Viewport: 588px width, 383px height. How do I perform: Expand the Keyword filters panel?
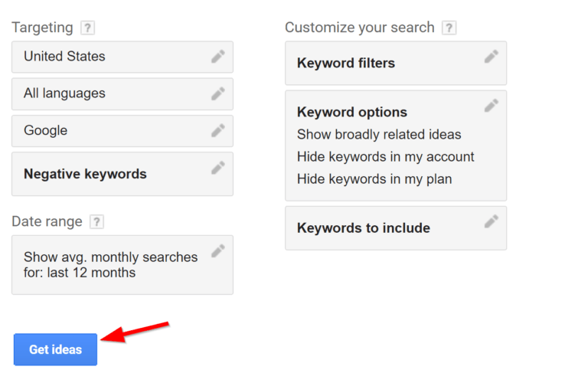[x=396, y=63]
